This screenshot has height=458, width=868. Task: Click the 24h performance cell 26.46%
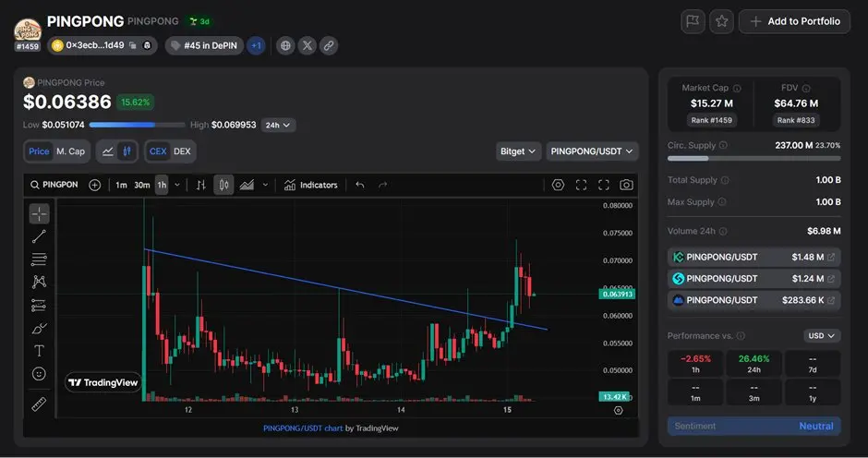tap(754, 364)
